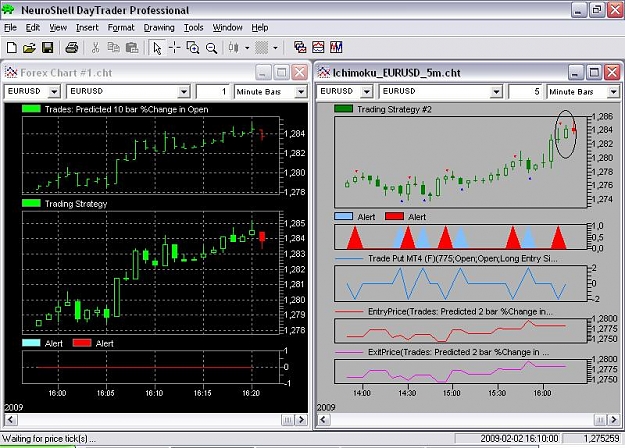
Task: Save the chart with floppy disk icon
Action: pyautogui.click(x=47, y=48)
